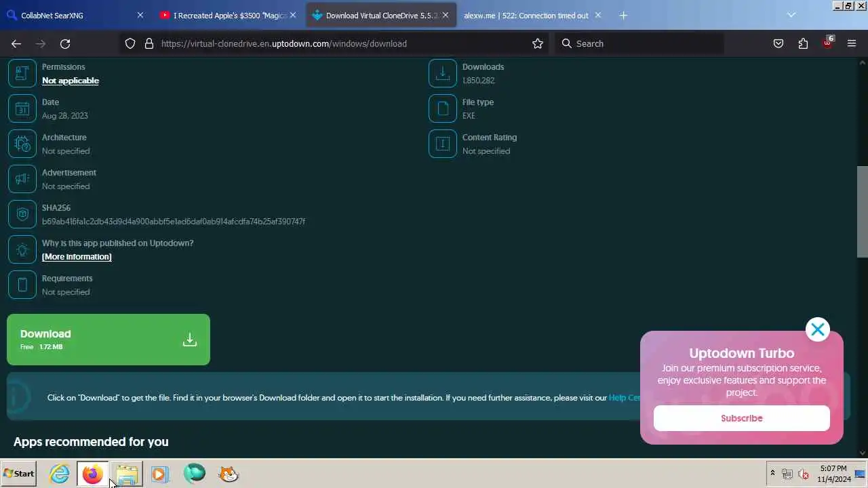Switch to I Recreated Apple's $3500 tab
This screenshot has width=868, height=488.
[229, 15]
